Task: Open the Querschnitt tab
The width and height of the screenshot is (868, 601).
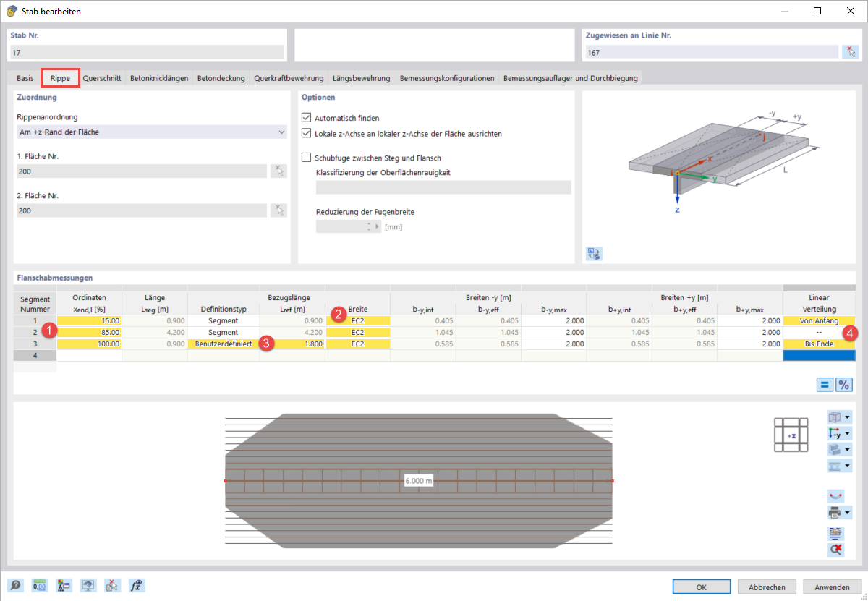Action: [102, 78]
